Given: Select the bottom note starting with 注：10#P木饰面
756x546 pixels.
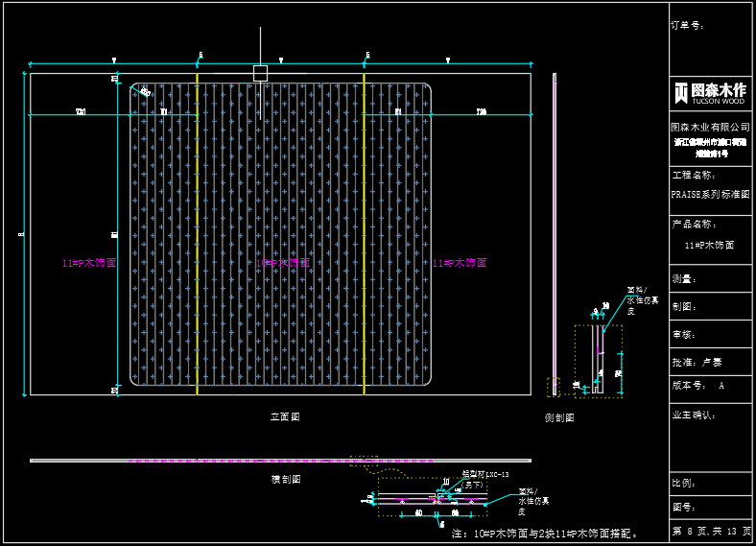Looking at the screenshot, I should click(545, 533).
